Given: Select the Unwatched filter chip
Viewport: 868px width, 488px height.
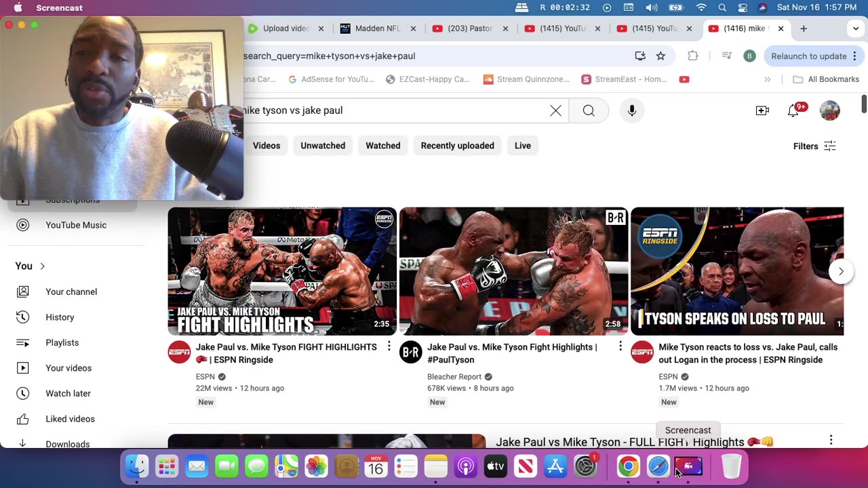Looking at the screenshot, I should 323,146.
